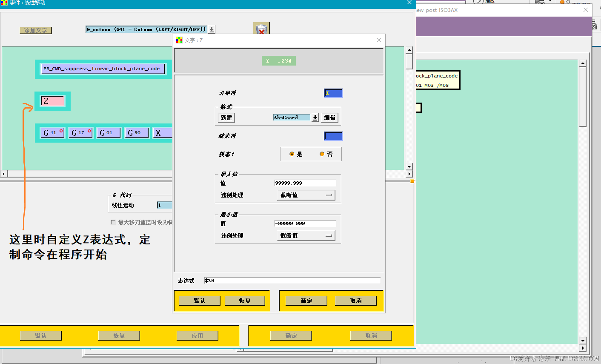
Task: Click the 表达式 expression input field
Action: [x=292, y=281]
